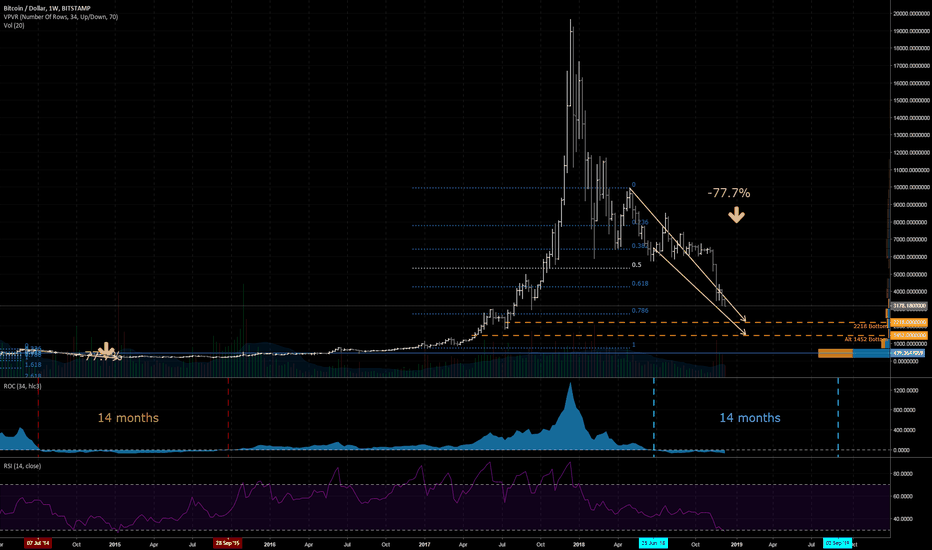Viewport: 932px width, 550px height.
Task: Click the orange down arrow under -77.7%
Action: pos(736,215)
